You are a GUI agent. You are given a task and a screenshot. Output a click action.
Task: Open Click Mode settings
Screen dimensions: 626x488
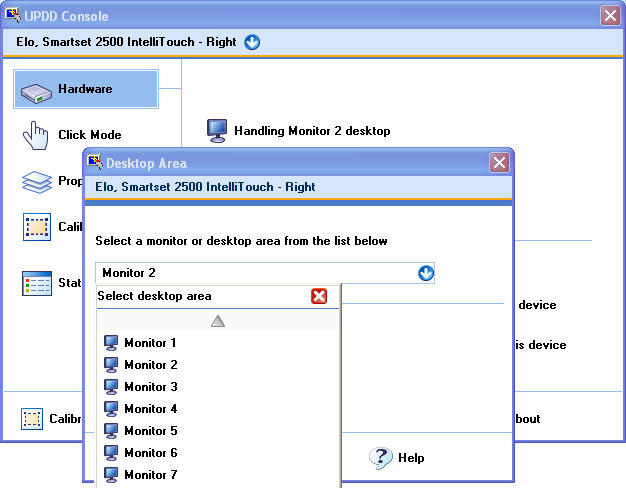pos(89,135)
